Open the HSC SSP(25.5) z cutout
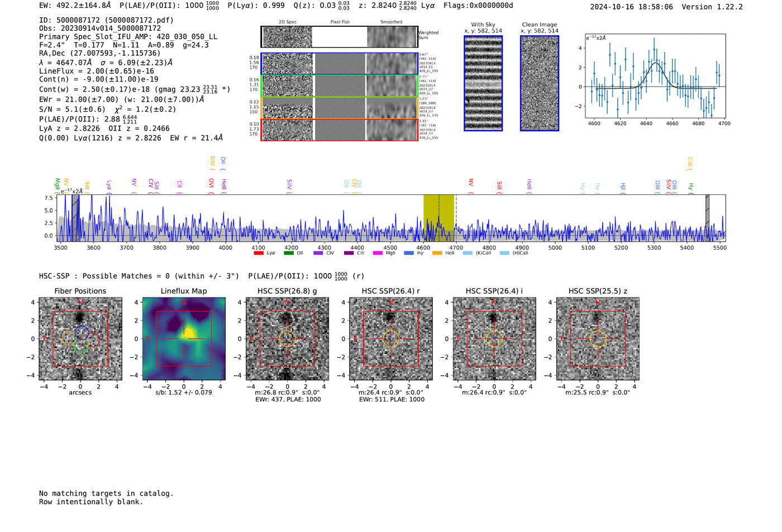This screenshot has width=782, height=532. point(598,339)
